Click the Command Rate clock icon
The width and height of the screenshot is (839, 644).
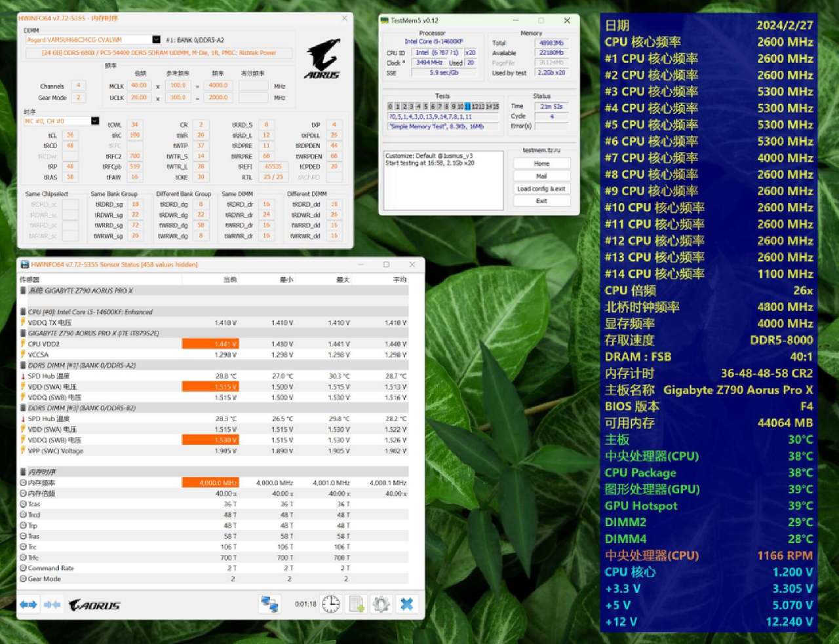(23, 568)
